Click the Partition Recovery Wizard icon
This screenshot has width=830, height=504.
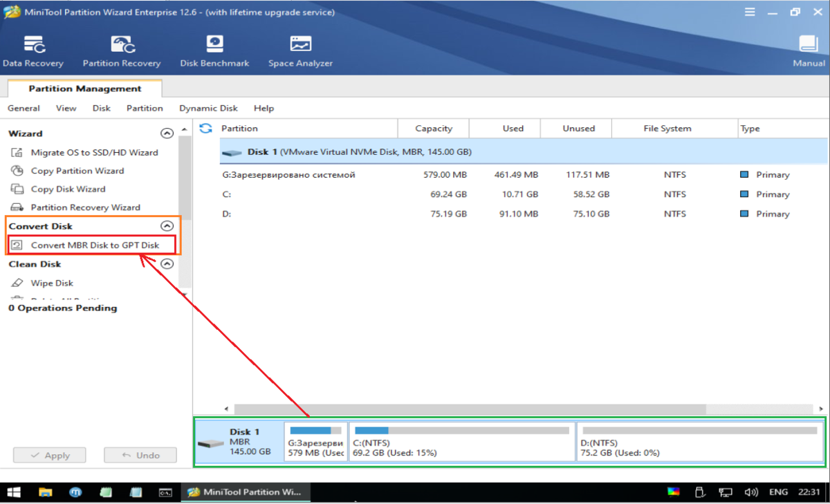point(17,207)
